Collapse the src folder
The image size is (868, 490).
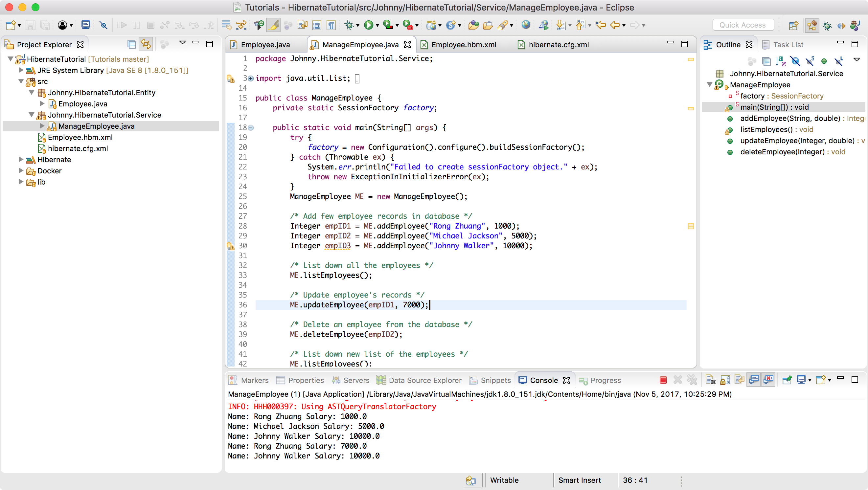21,81
